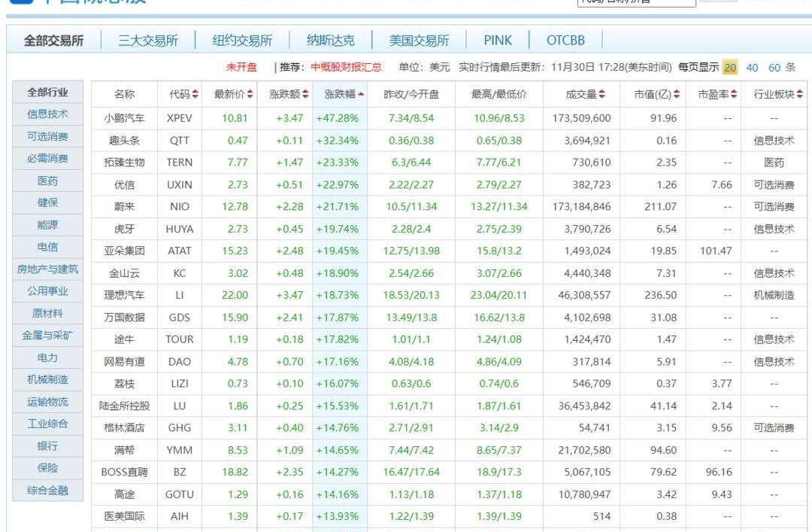Switch to 纽约交易所 tab
Viewport: 812px width, 532px height.
tap(242, 41)
